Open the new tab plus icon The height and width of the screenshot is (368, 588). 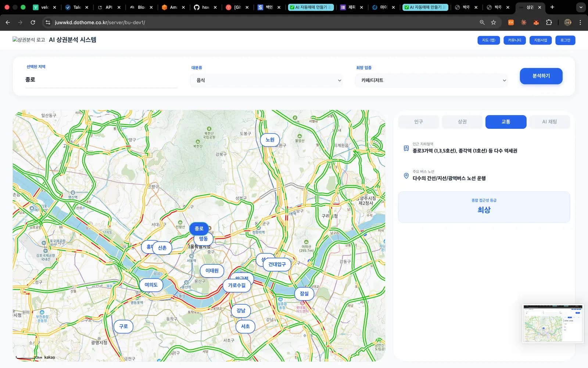coord(552,7)
